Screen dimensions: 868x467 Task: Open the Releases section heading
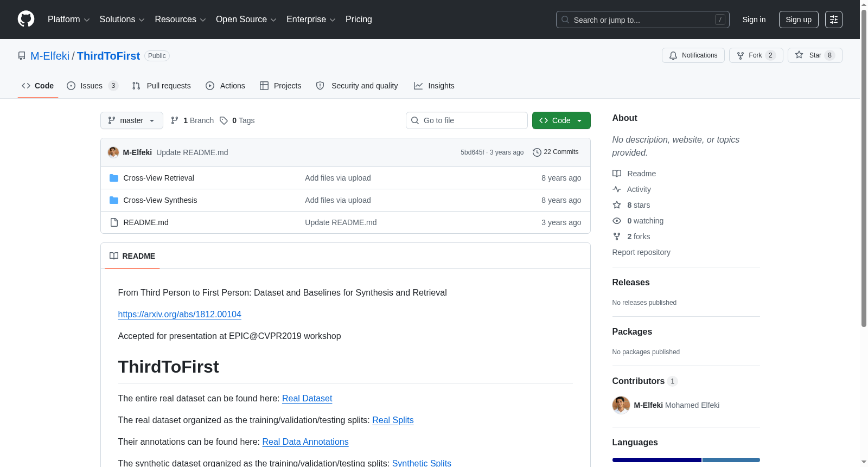(x=631, y=283)
